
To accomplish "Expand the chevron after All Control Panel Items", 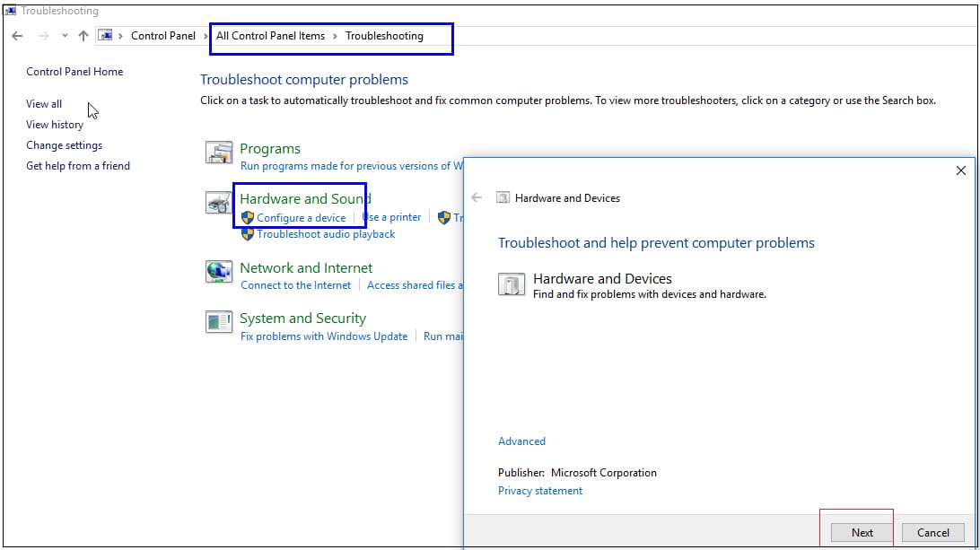I will coord(336,36).
